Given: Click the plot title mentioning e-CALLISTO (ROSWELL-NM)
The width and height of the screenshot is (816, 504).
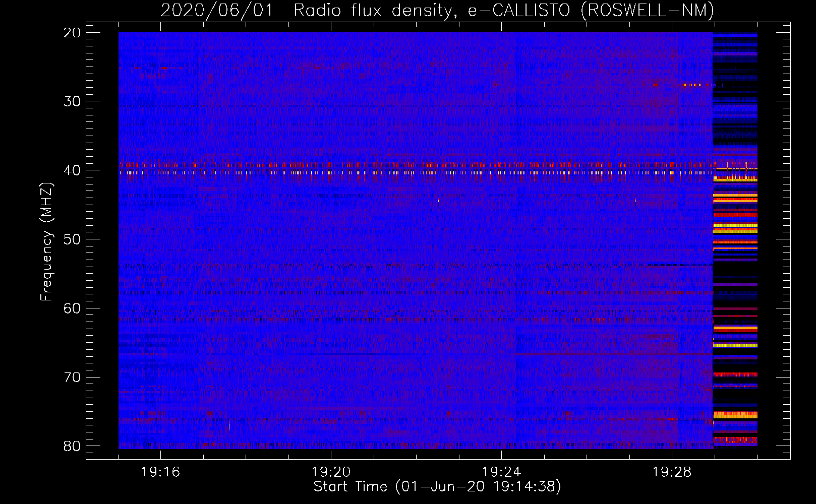Looking at the screenshot, I should click(x=437, y=11).
